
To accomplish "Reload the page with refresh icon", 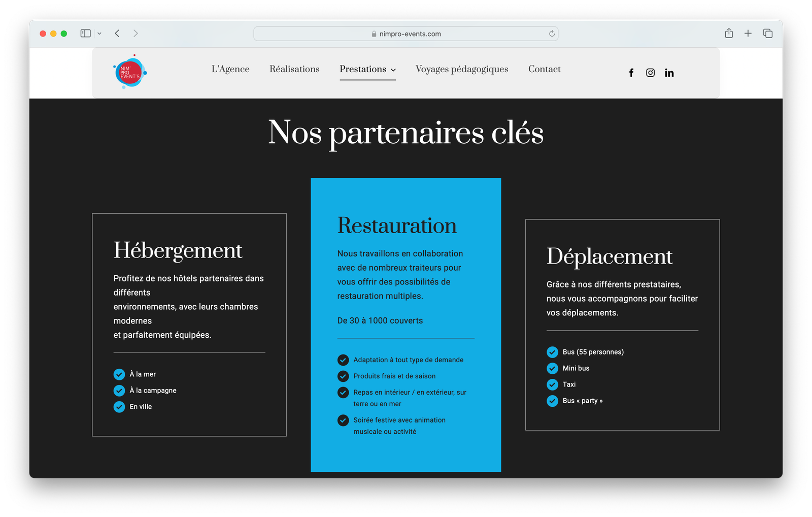I will pos(552,34).
